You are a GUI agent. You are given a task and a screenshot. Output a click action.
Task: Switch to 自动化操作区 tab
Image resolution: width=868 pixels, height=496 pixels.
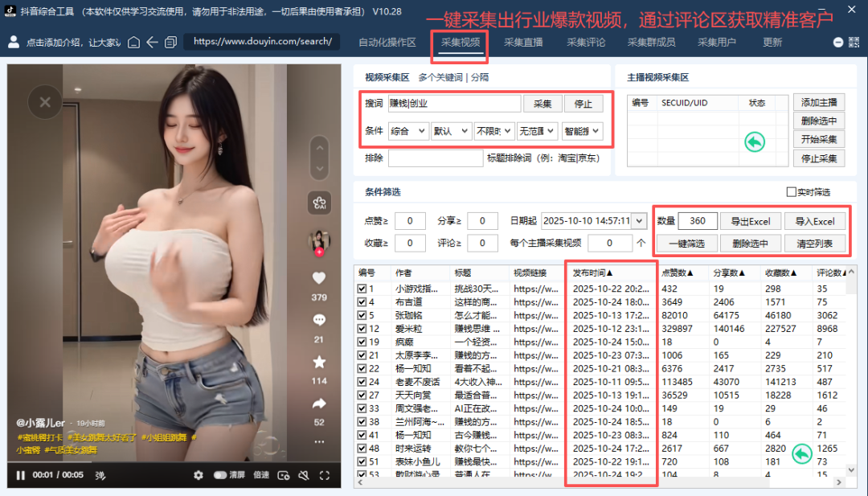[387, 43]
